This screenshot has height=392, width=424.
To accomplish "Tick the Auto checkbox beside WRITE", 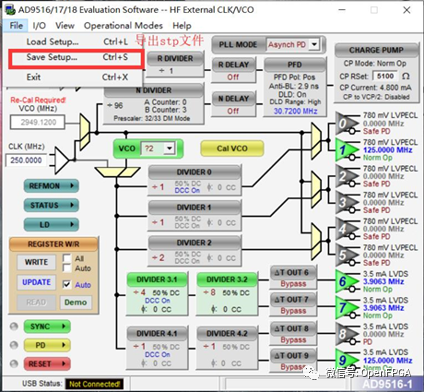I will 67,268.
